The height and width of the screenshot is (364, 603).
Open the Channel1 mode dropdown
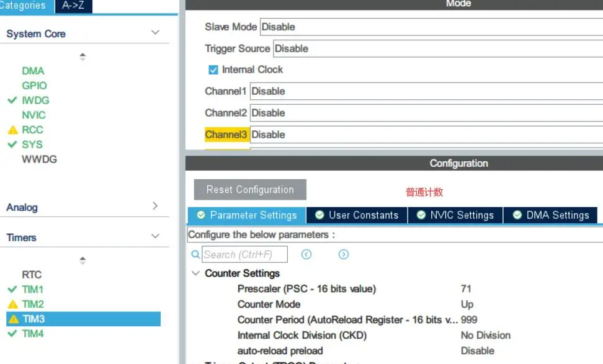(x=426, y=91)
